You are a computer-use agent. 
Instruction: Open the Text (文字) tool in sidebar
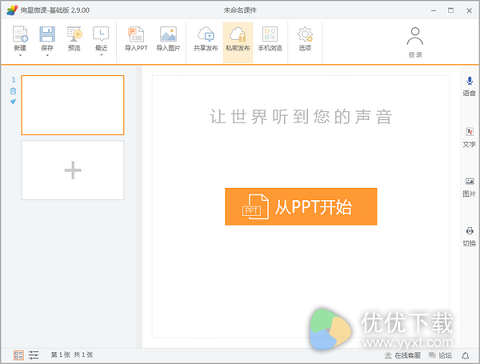coord(469,137)
